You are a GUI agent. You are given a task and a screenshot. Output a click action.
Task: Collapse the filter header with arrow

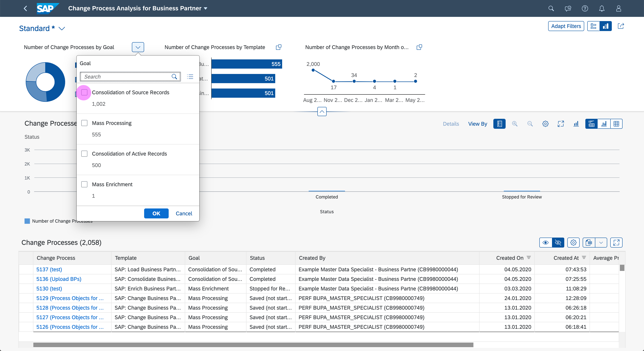[x=322, y=112]
